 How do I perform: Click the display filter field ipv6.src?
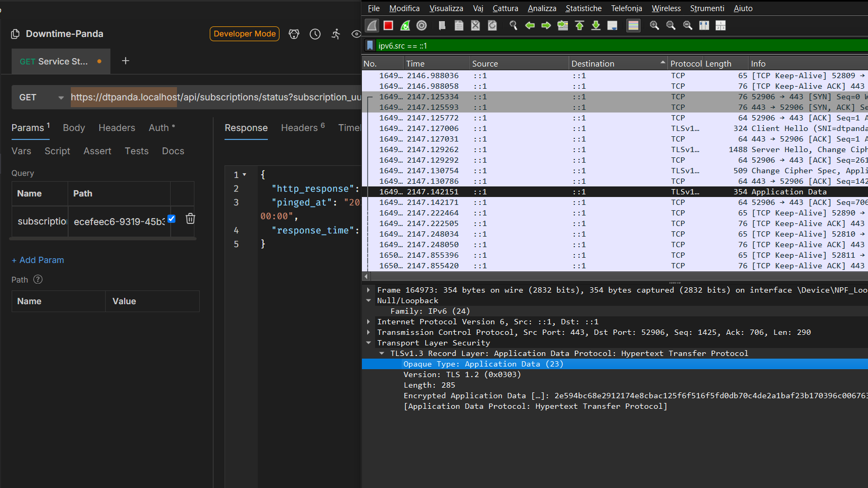[x=621, y=45]
